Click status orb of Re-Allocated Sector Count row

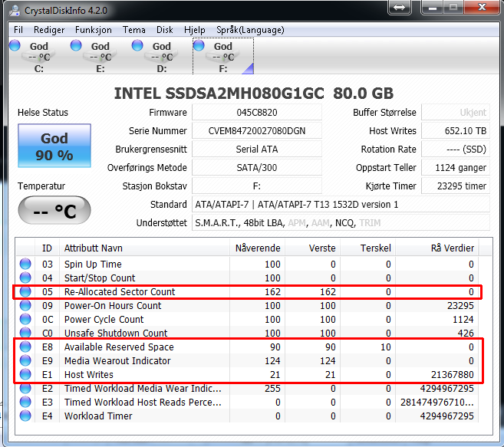point(25,291)
